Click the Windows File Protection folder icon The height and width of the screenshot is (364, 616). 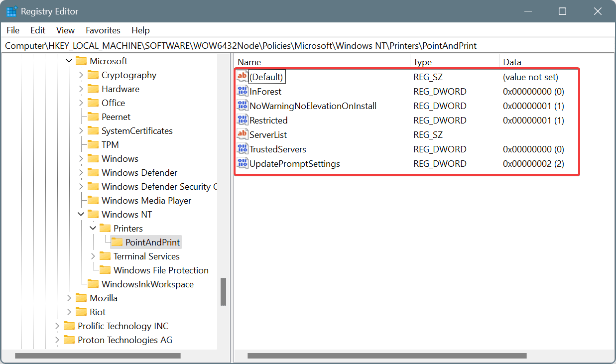pos(105,270)
